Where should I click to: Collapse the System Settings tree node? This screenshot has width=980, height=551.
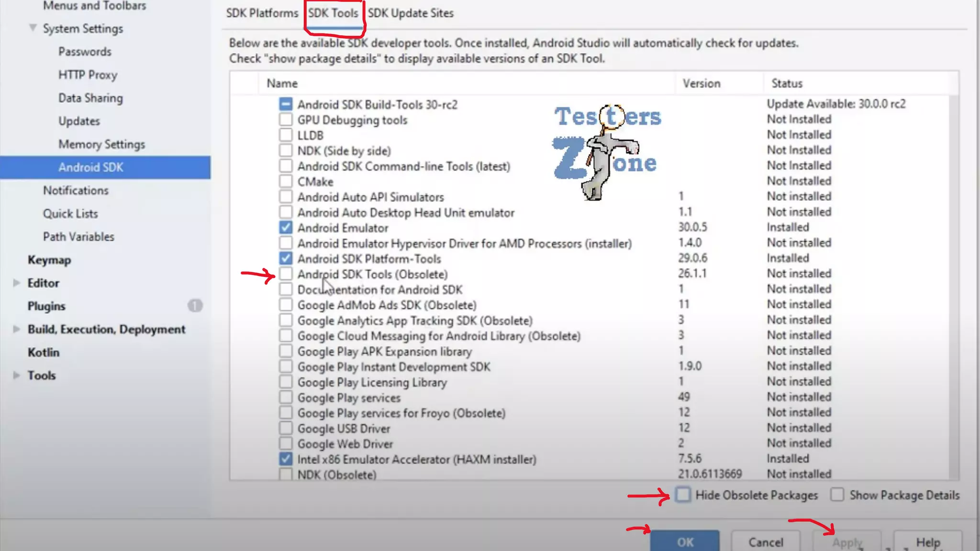click(x=33, y=28)
